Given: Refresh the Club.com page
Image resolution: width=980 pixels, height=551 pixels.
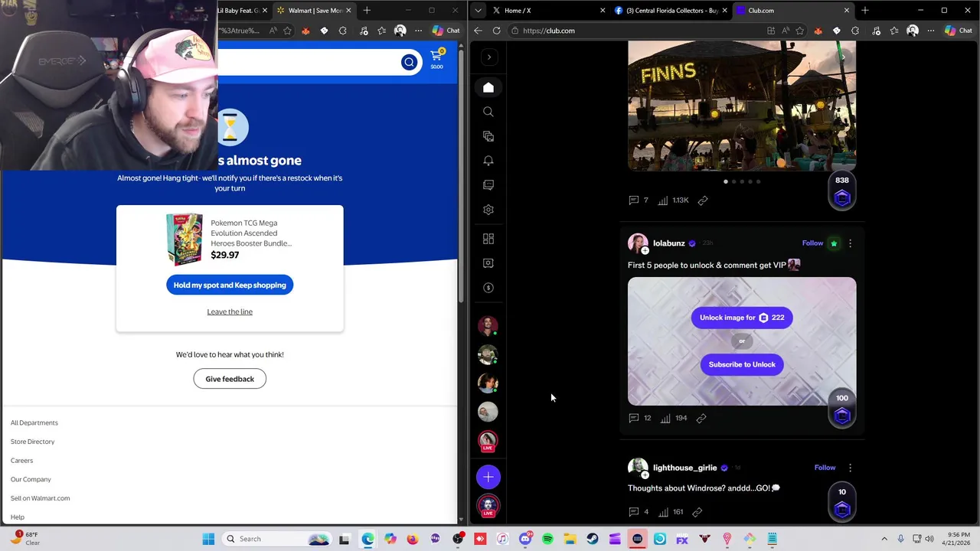Looking at the screenshot, I should [x=497, y=31].
